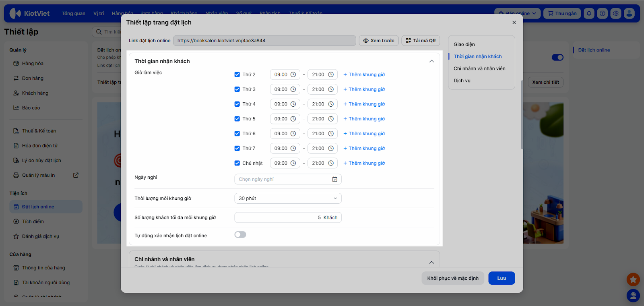The image size is (644, 306).
Task: Click the Thu ngân cashier button
Action: [562, 13]
